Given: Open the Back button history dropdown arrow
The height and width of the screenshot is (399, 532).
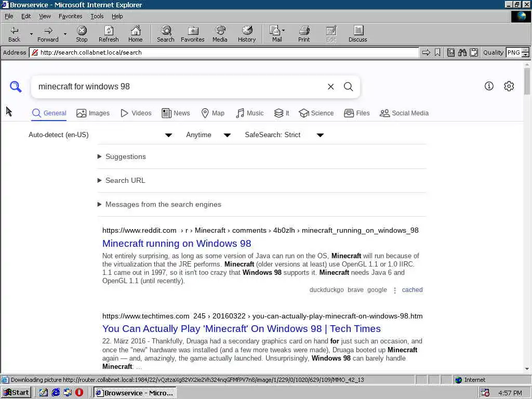Looking at the screenshot, I should 31,34.
